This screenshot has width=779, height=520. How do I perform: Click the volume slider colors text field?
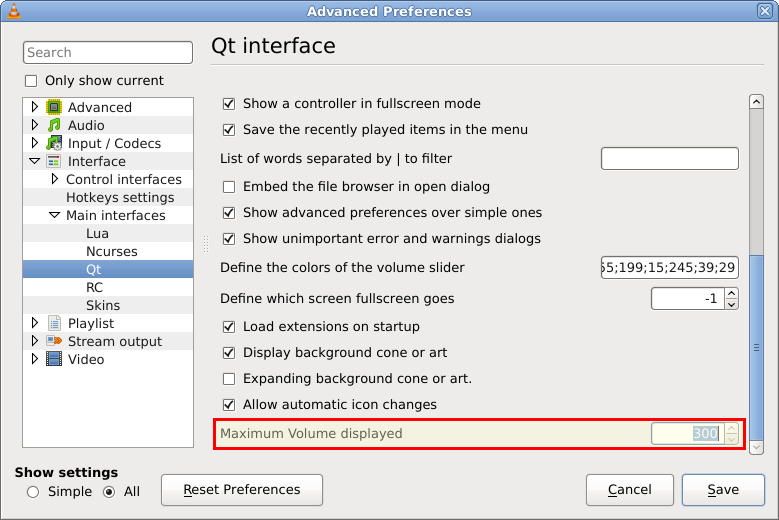click(x=669, y=268)
